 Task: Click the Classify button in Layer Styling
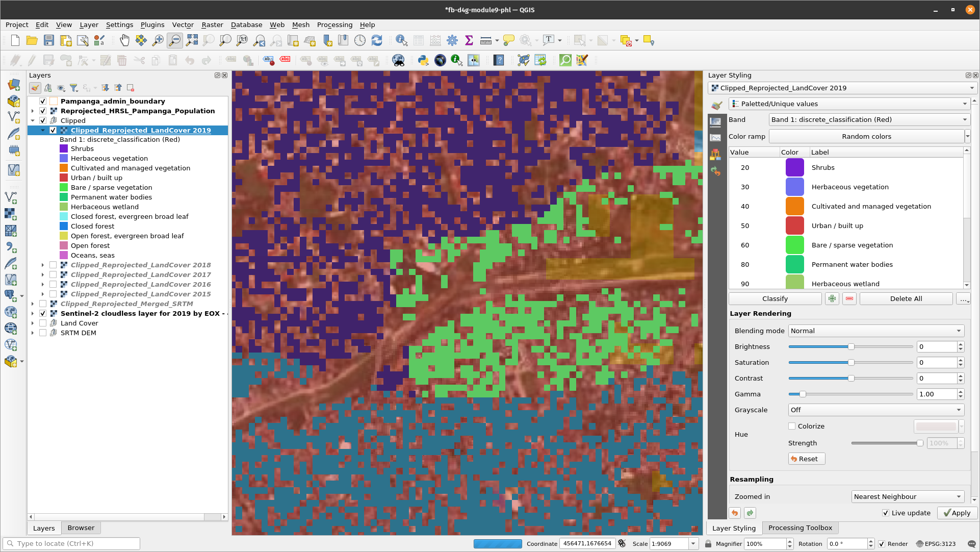[775, 298]
